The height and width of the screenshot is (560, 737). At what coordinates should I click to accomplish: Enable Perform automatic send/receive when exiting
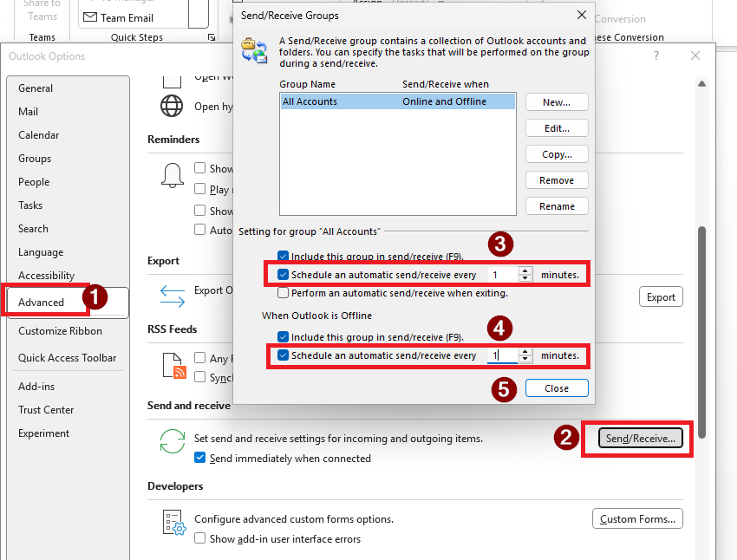point(283,293)
